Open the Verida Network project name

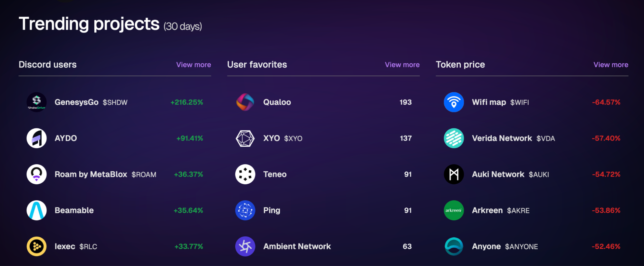(x=502, y=138)
